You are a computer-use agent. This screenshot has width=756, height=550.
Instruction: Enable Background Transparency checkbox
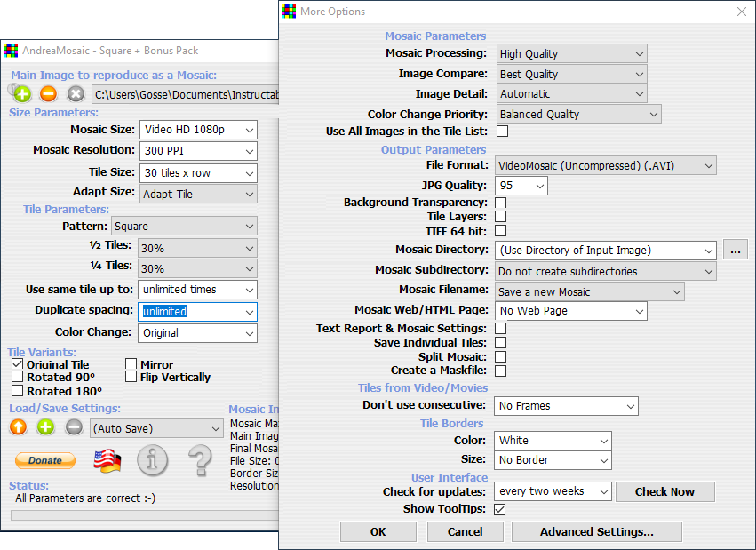point(500,203)
